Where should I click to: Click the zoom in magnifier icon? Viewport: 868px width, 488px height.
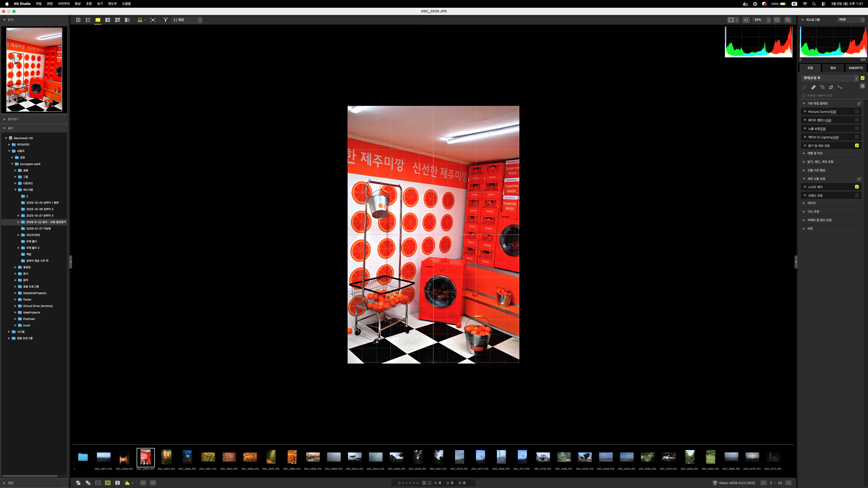point(788,20)
